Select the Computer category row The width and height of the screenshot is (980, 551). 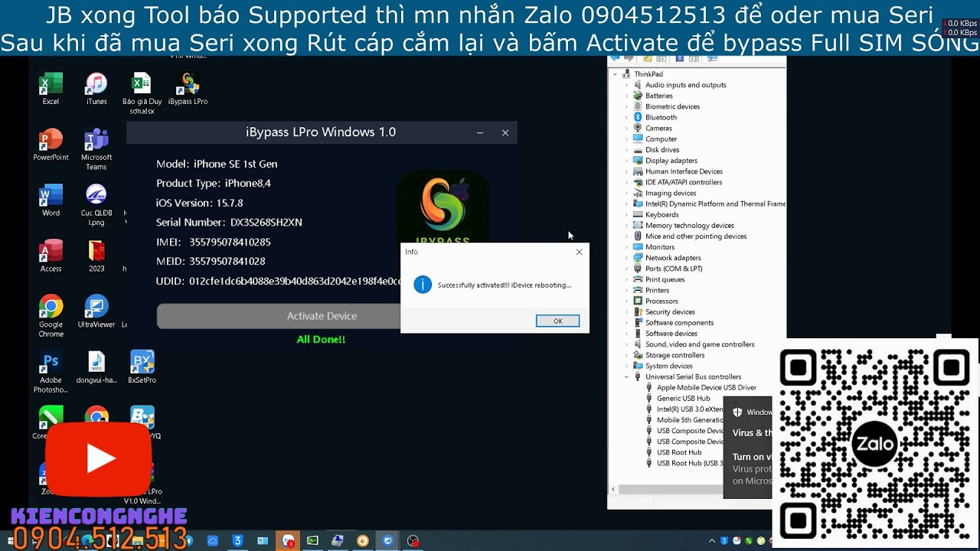pos(661,139)
